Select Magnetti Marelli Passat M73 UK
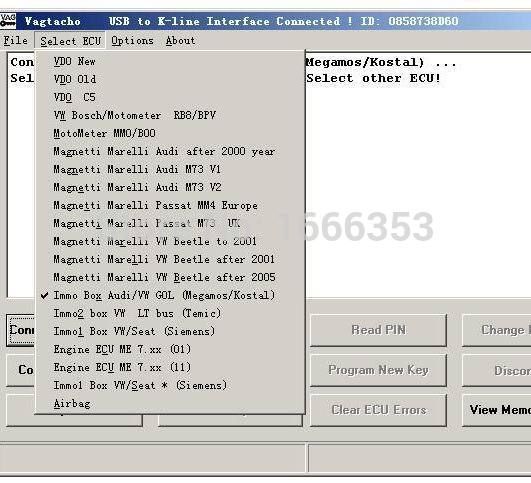 point(170,223)
